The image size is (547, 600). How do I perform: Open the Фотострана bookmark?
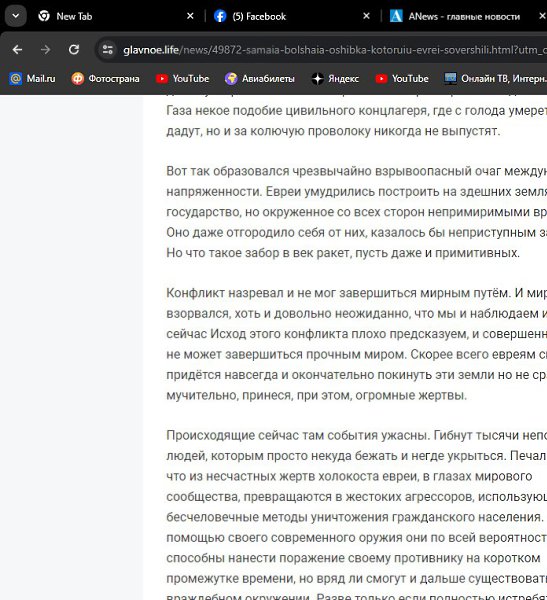(x=105, y=78)
